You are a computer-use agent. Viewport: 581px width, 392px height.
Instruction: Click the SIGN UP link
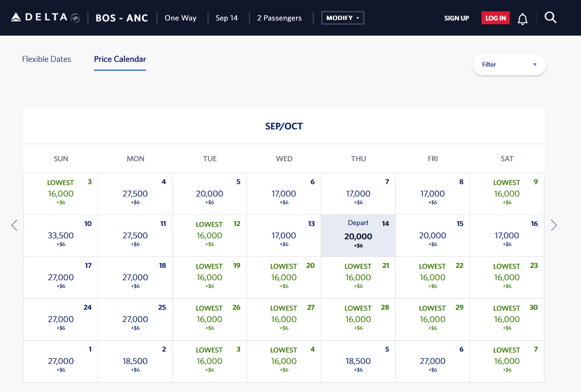coord(456,18)
